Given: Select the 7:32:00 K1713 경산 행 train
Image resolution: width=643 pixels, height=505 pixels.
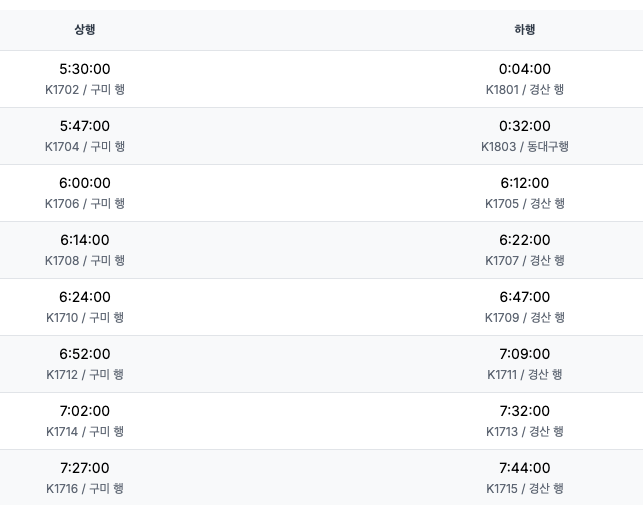Looking at the screenshot, I should 524,421.
